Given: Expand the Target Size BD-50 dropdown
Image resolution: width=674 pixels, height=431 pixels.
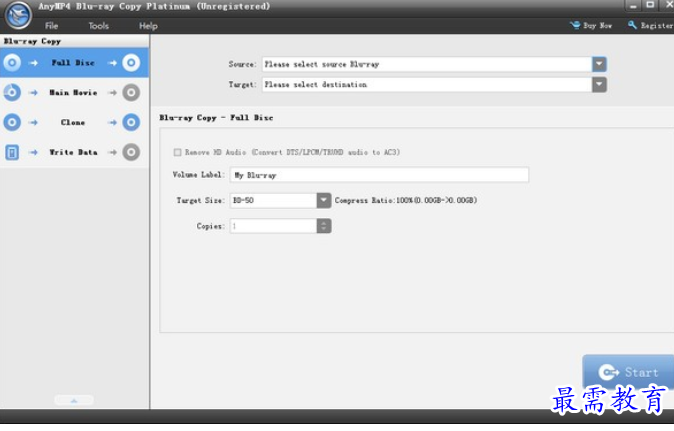Looking at the screenshot, I should click(324, 200).
